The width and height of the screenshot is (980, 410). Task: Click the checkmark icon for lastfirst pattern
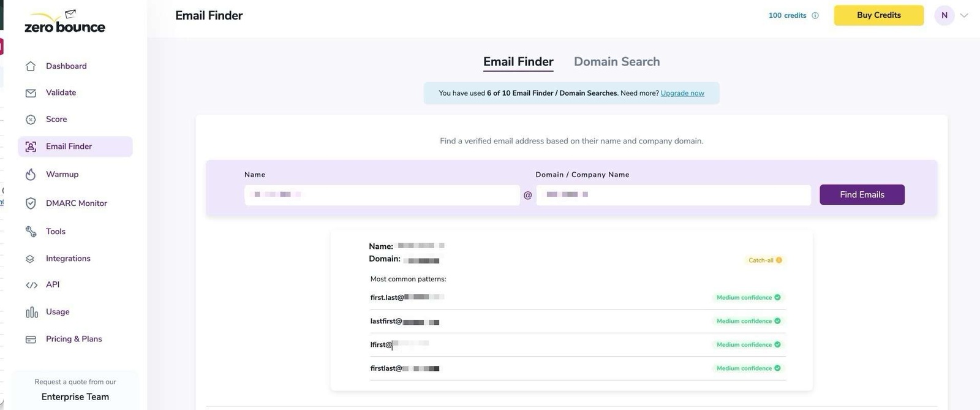click(778, 321)
